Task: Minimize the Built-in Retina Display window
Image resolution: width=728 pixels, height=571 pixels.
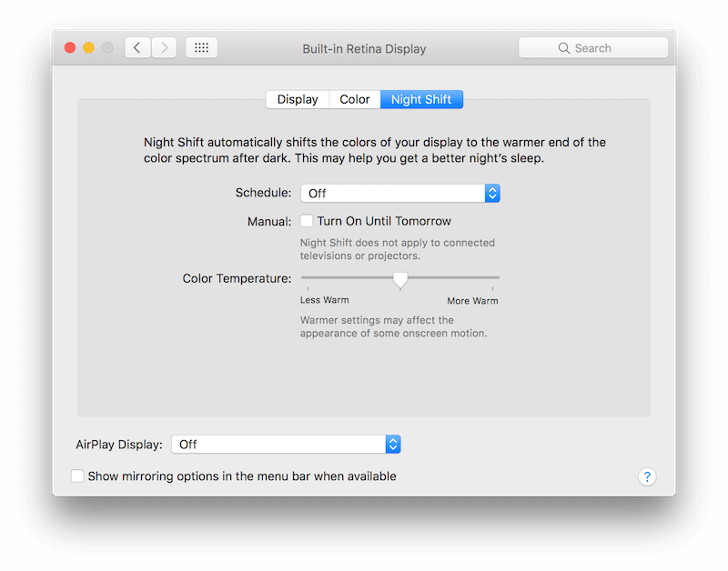Action: tap(89, 47)
